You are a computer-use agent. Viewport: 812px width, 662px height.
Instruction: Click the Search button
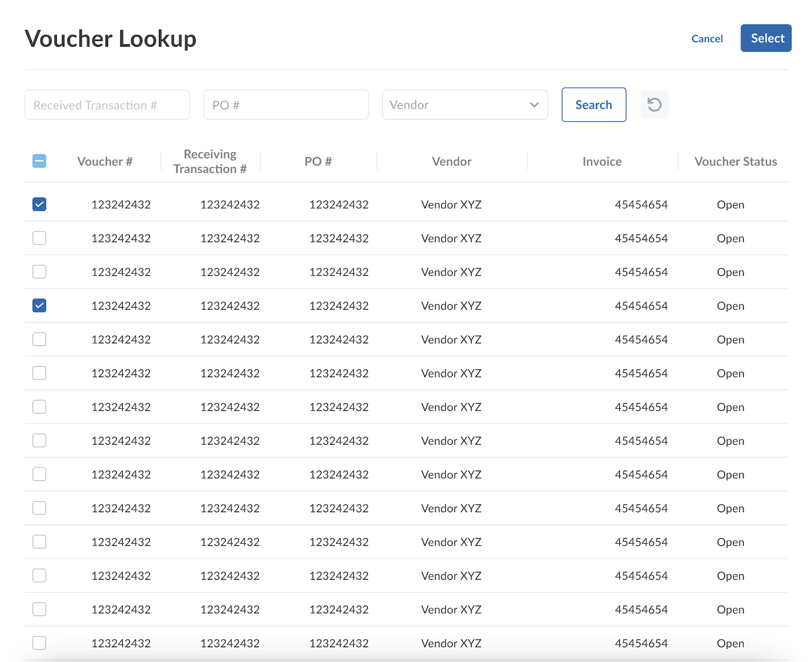click(593, 105)
